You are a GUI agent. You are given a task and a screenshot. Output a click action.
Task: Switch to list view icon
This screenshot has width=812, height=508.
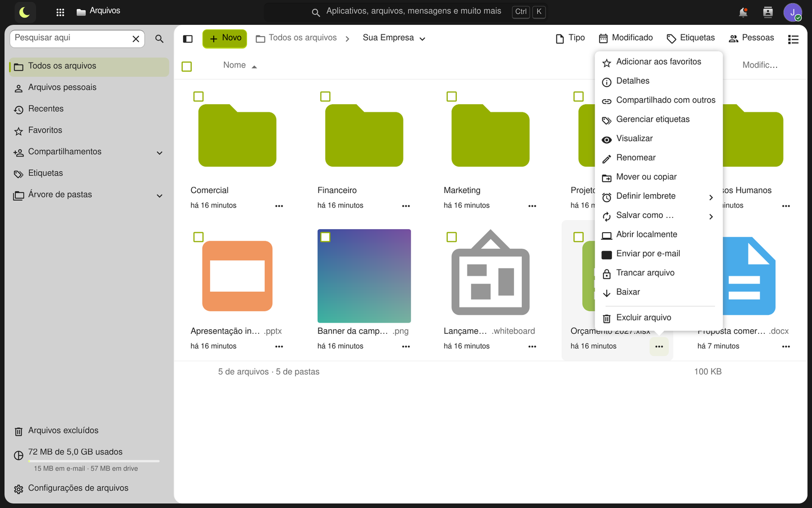[x=793, y=39]
